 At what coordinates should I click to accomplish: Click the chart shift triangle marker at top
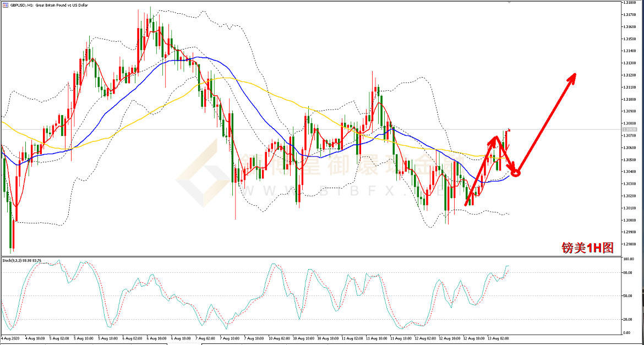509,2
